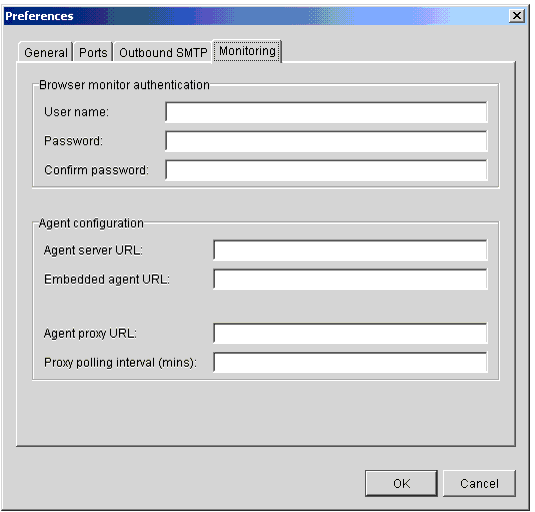
Task: Click the Browser monitor authentication group label
Action: click(124, 85)
